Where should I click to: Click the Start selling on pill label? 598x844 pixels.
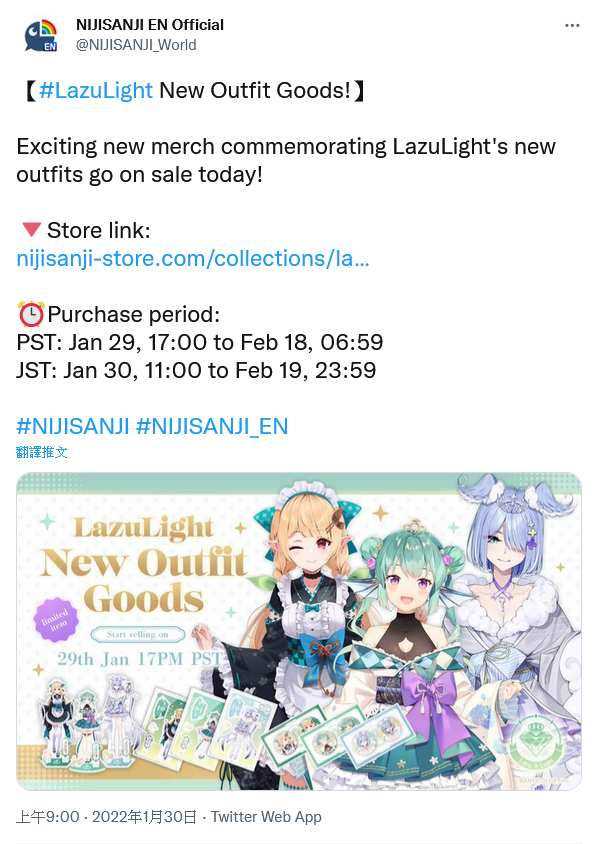[x=138, y=635]
